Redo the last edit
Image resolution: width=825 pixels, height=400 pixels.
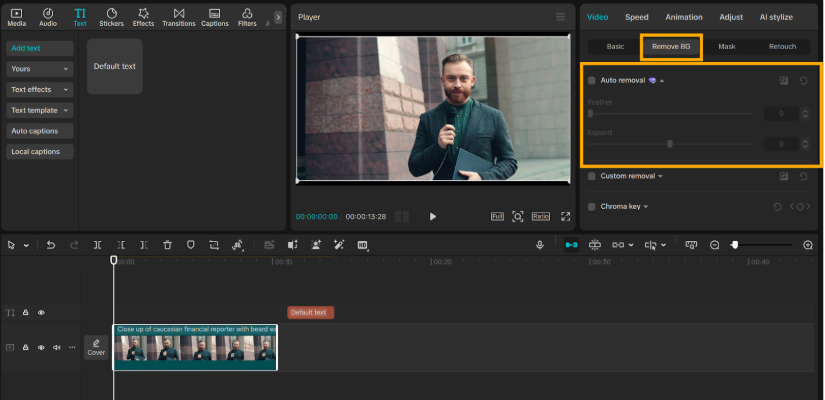tap(74, 245)
